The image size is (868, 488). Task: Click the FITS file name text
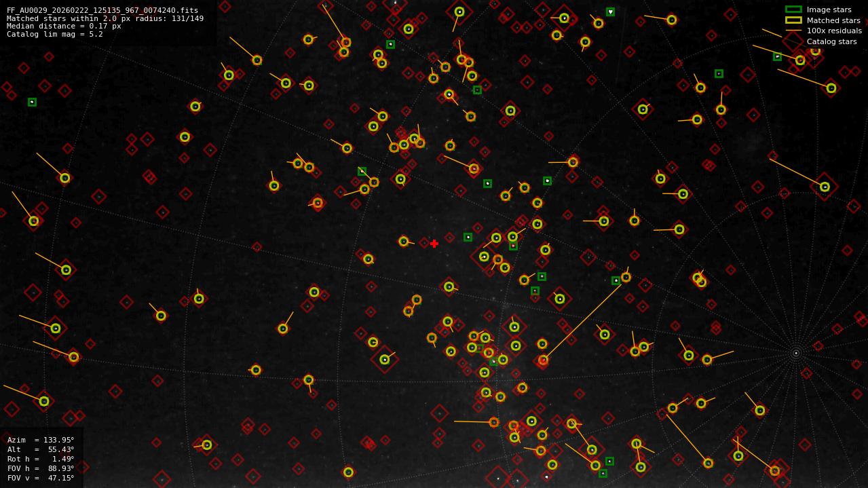102,11
